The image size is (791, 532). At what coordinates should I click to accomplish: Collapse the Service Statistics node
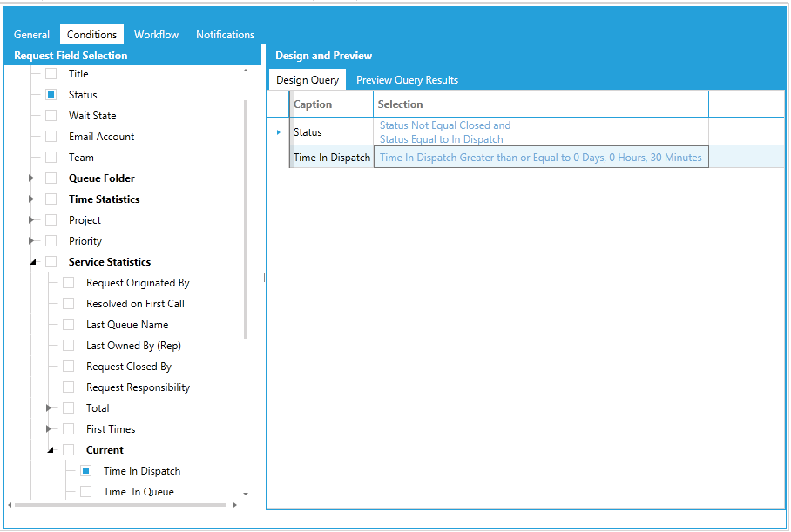(33, 262)
